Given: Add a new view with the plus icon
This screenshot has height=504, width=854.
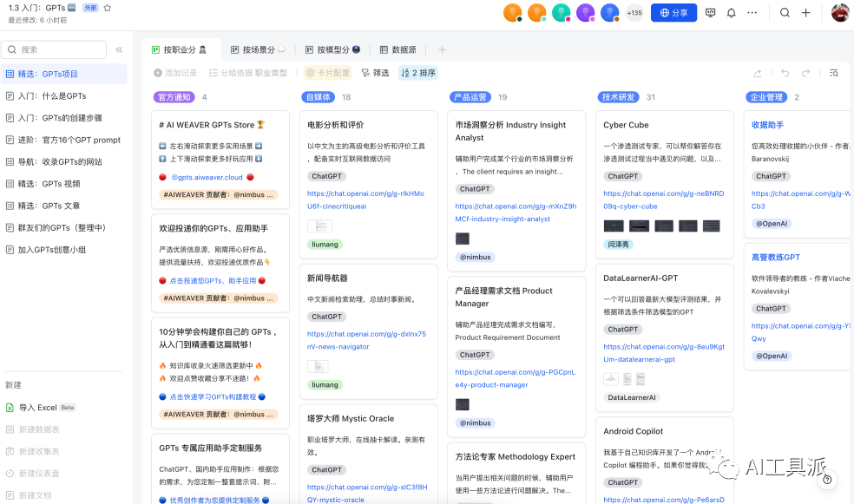Looking at the screenshot, I should point(443,49).
